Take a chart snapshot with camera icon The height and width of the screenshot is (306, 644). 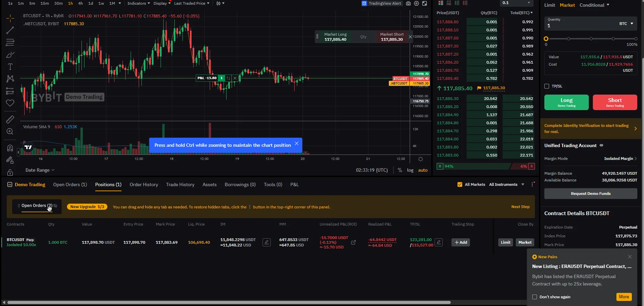click(x=408, y=3)
